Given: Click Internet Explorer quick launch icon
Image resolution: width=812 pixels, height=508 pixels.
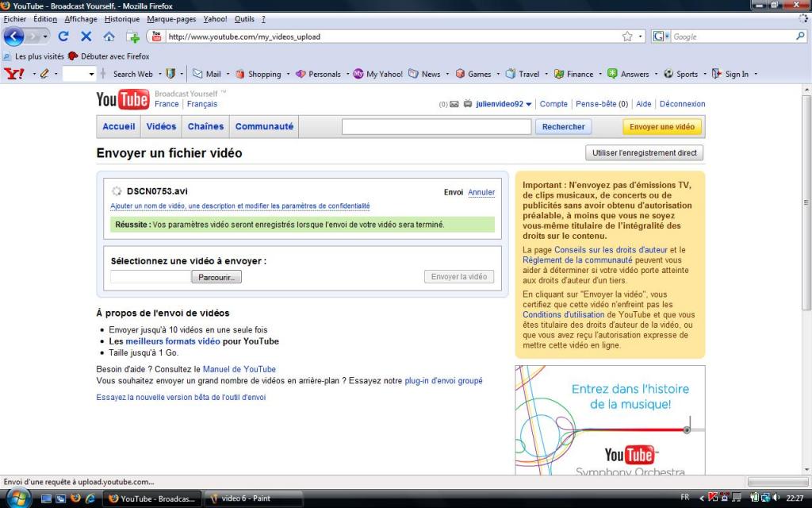Looking at the screenshot, I should coord(90,498).
